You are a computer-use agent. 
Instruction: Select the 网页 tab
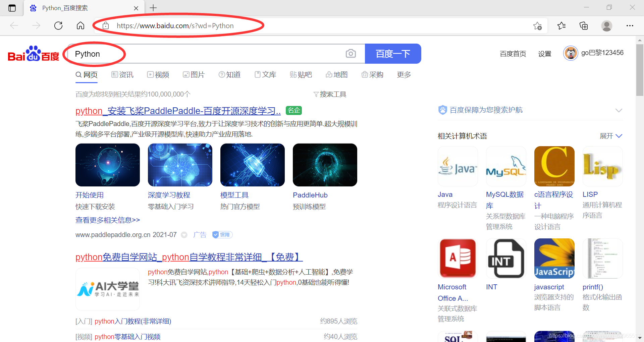click(87, 74)
